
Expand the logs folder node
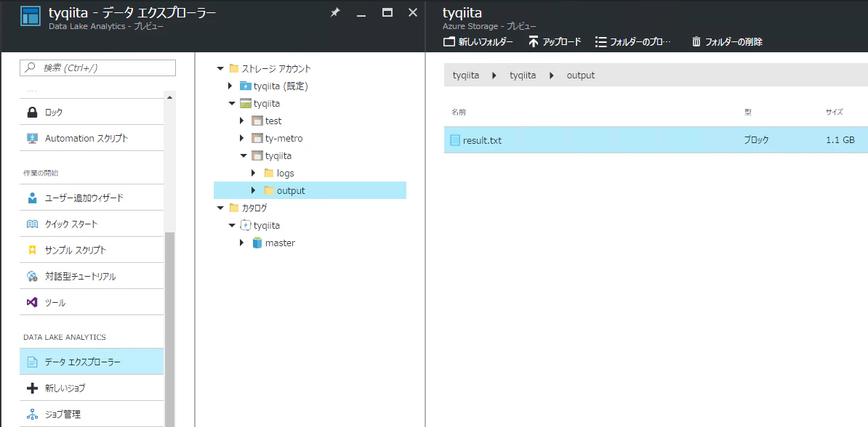tap(254, 173)
